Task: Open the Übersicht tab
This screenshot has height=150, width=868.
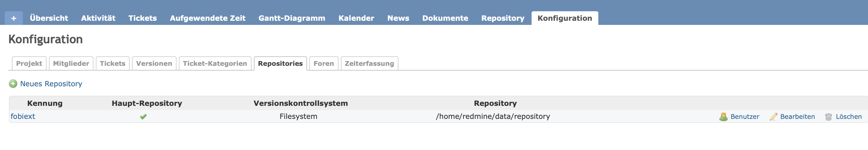Action: point(49,18)
